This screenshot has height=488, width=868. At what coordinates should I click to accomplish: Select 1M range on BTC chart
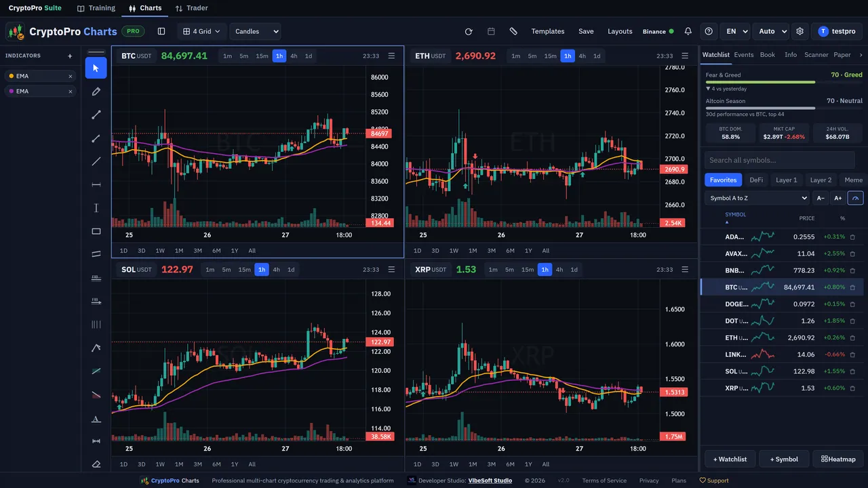point(179,251)
